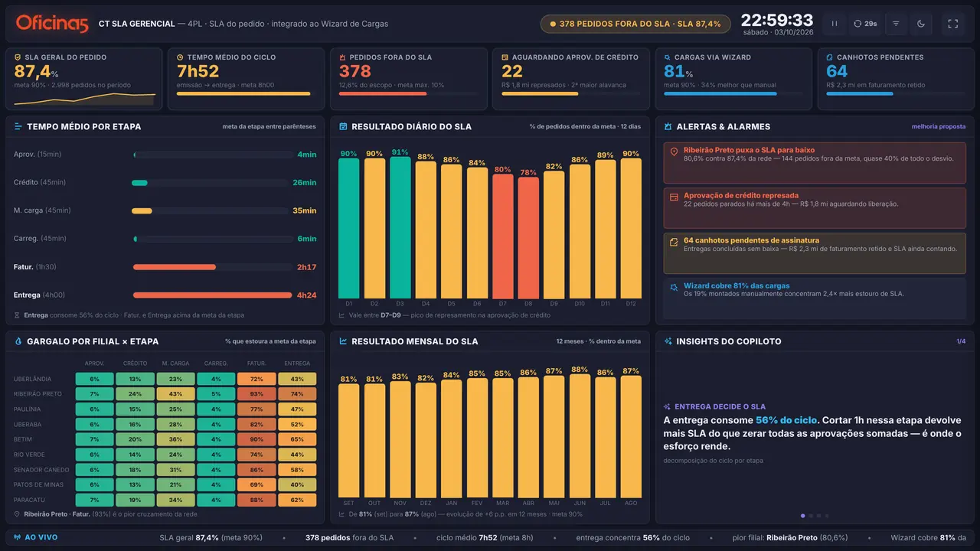Click the 7h52 average cycle time value
Viewport: 980px width, 551px height.
click(x=198, y=71)
